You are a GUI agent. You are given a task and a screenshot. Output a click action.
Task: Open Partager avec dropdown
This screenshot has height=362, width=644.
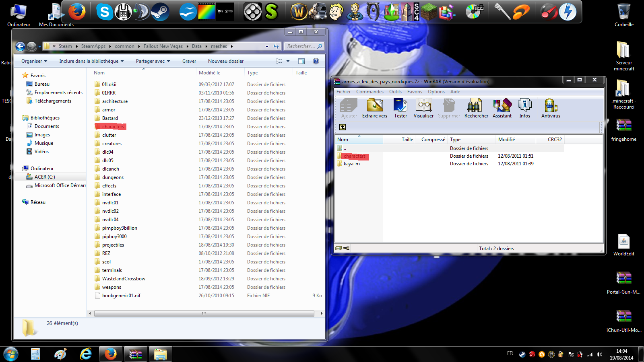(153, 61)
